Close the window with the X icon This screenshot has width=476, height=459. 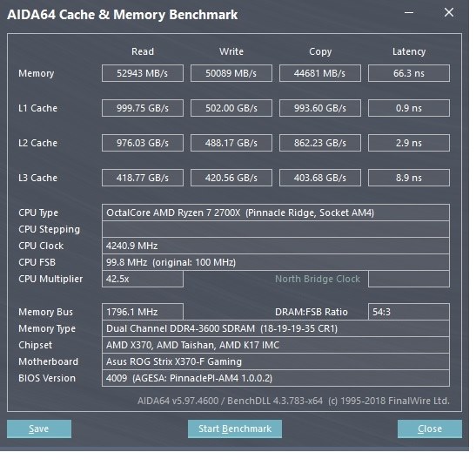(449, 13)
